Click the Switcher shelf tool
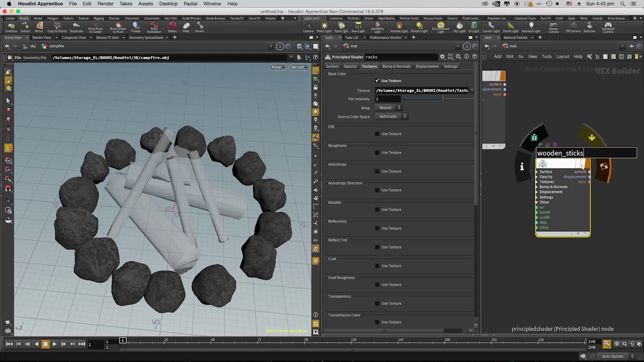Image resolution: width=644 pixels, height=362 pixels. [589, 27]
